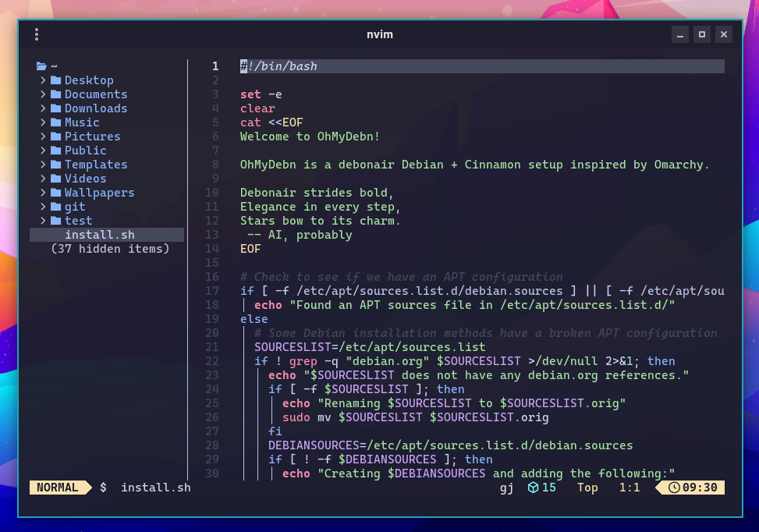The width and height of the screenshot is (759, 532).
Task: Expand the Downloads folder chevron
Action: tap(43, 108)
